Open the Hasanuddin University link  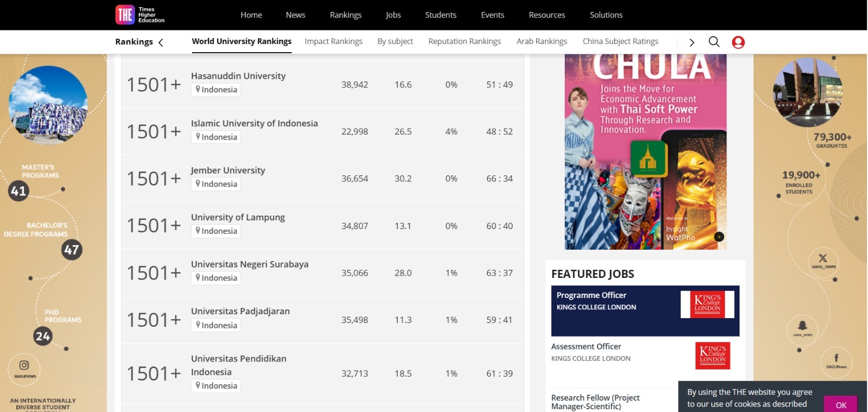tap(238, 76)
